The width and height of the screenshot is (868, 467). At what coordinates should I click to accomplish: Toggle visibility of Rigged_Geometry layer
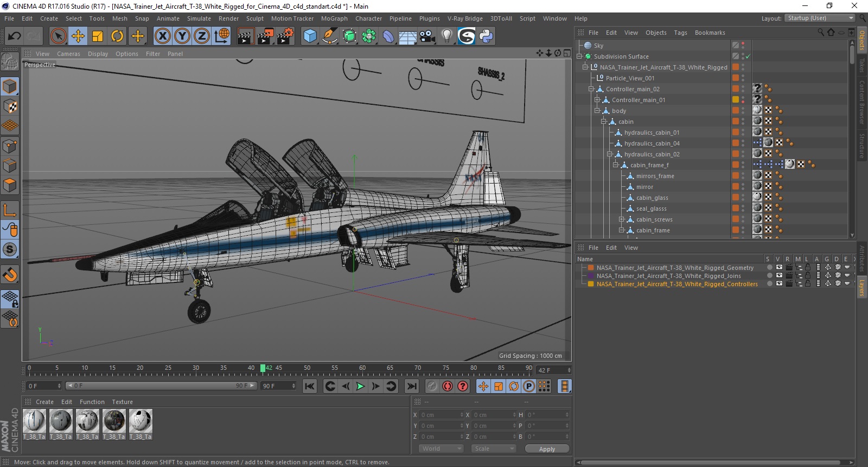[x=779, y=267]
